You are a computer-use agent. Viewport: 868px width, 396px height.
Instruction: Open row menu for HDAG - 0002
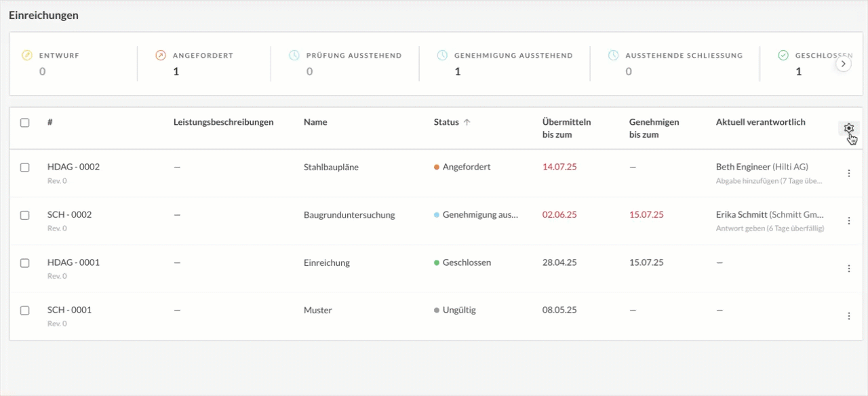coord(848,174)
